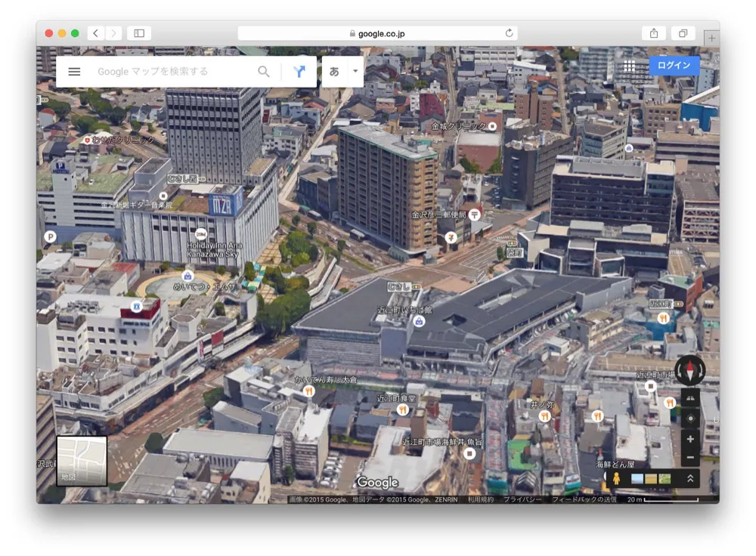Screen dimensions: 756x556
Task: Open the main menu via hamburger icon
Action: [73, 70]
